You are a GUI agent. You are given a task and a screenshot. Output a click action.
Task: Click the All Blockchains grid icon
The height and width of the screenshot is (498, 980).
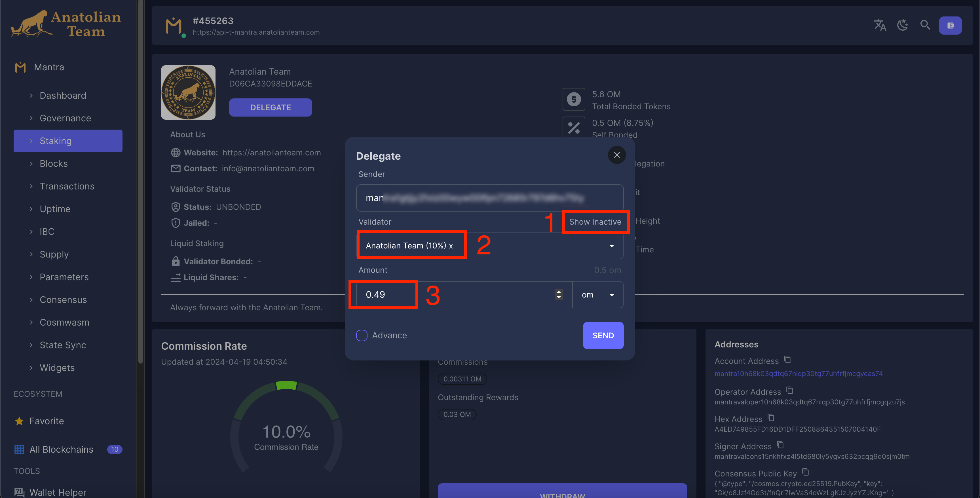tap(19, 449)
